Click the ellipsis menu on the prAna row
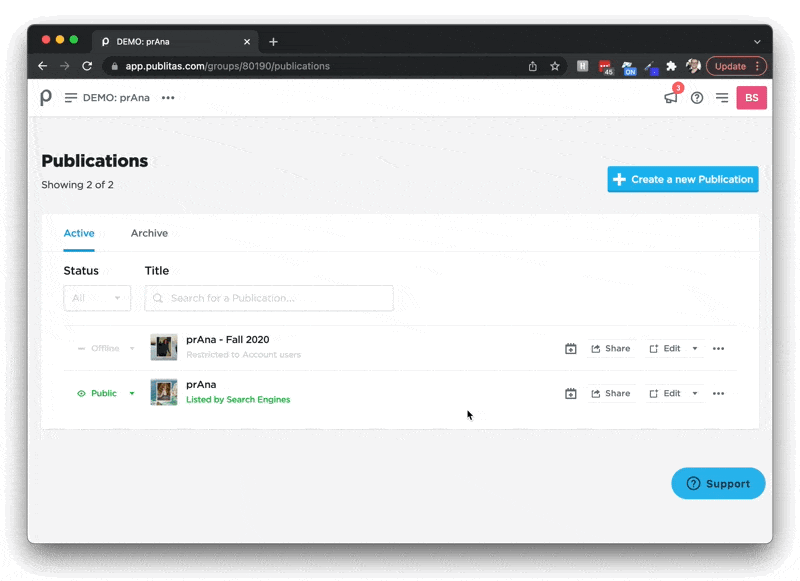 [718, 393]
